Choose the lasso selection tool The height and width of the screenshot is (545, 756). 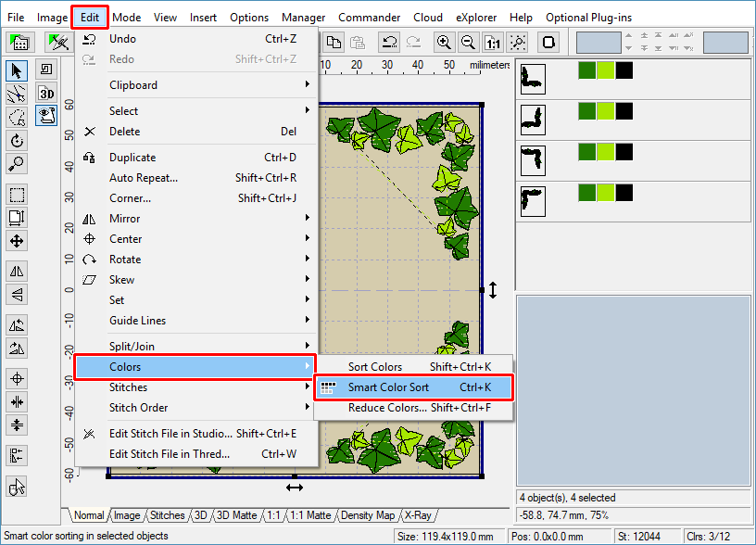click(x=17, y=117)
